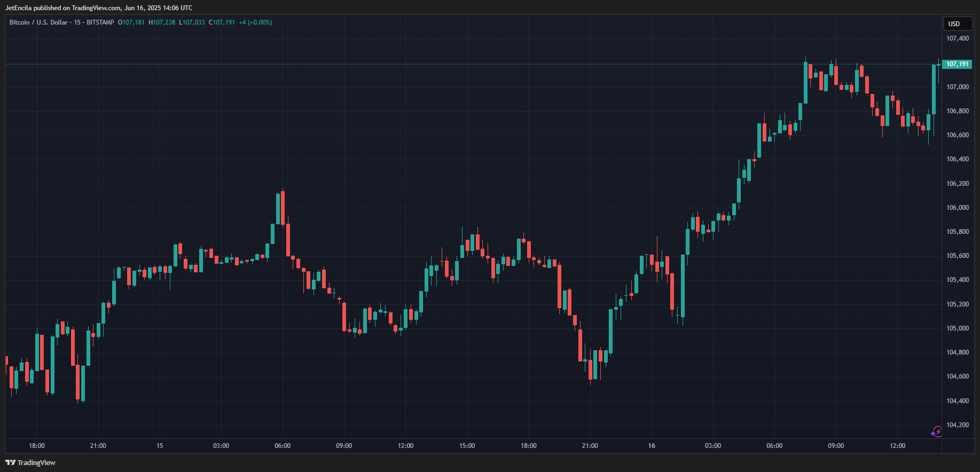Click the 104,600 price axis label
Image resolution: width=980 pixels, height=472 pixels.
(958, 376)
